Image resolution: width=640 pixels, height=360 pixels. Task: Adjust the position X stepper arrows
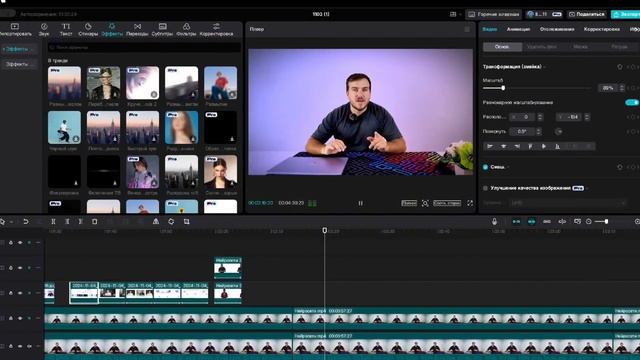tap(540, 117)
